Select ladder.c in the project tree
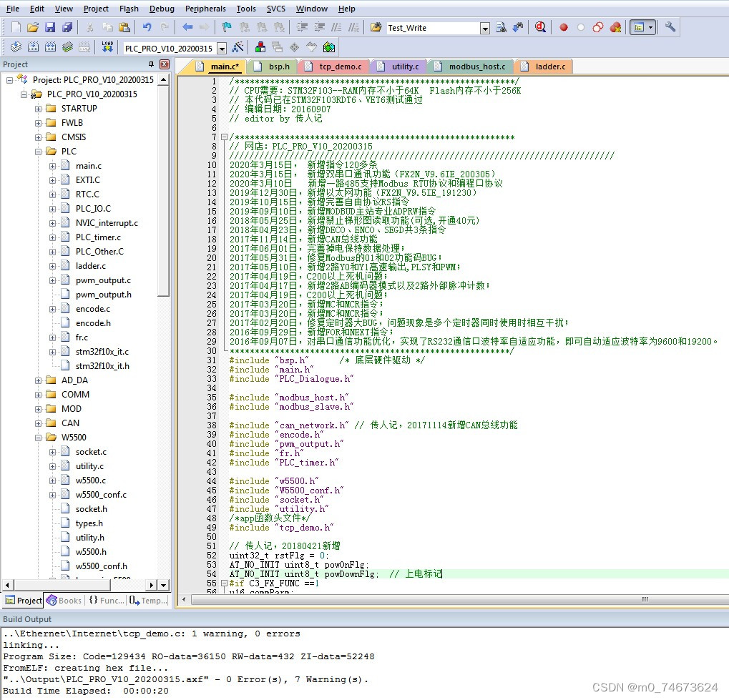Image resolution: width=729 pixels, height=700 pixels. pyautogui.click(x=91, y=266)
